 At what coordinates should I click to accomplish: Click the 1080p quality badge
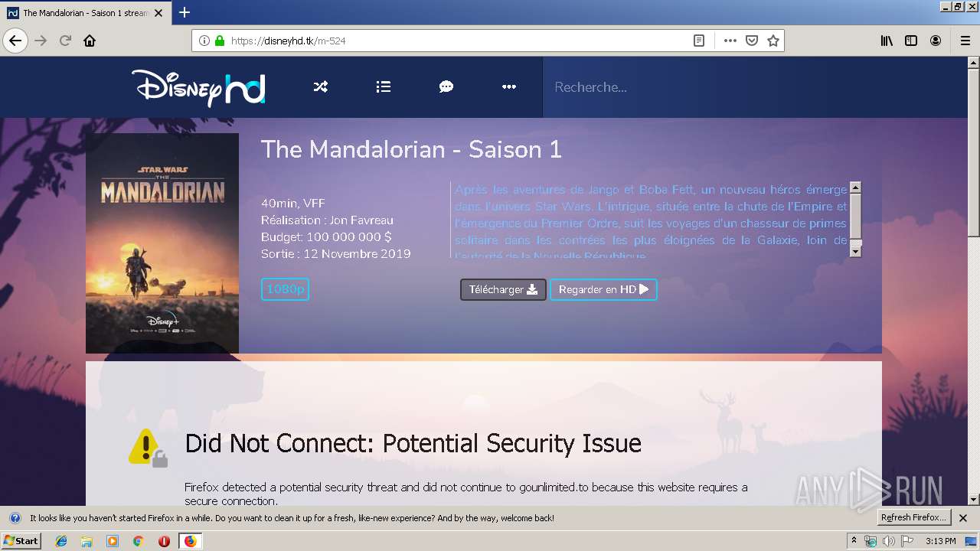click(285, 289)
